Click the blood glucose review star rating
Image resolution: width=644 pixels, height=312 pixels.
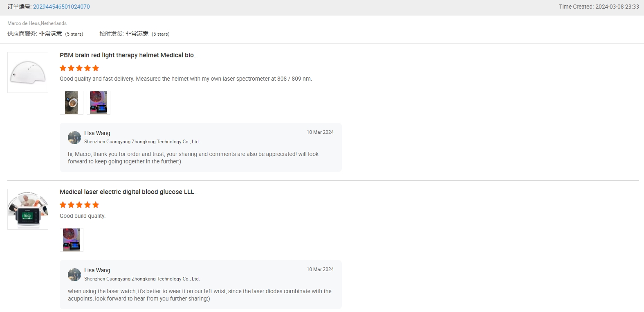coord(79,205)
